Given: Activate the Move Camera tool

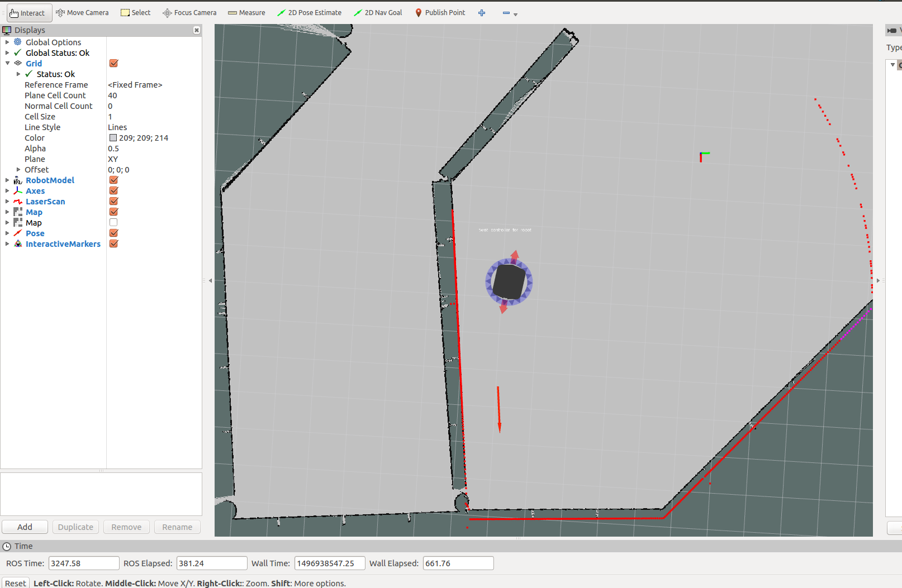Looking at the screenshot, I should click(x=82, y=13).
